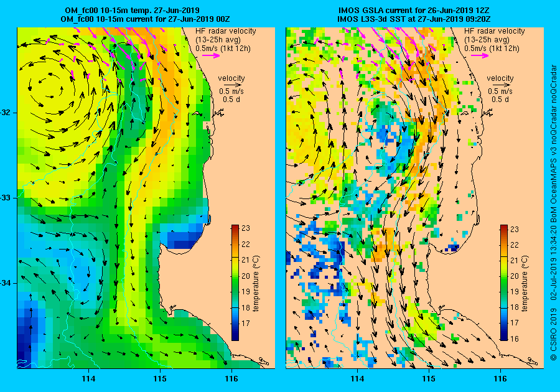Click the '-34' latitude label

pos(6,283)
